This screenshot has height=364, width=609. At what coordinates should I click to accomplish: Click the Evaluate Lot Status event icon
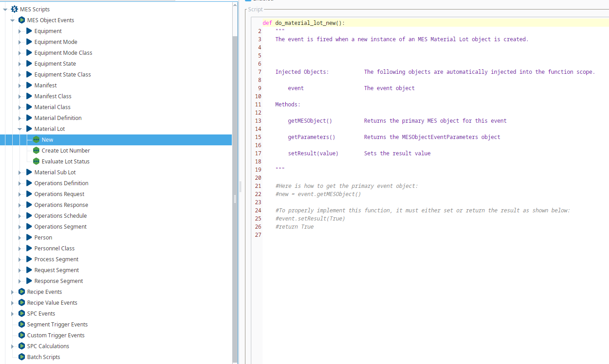click(36, 161)
